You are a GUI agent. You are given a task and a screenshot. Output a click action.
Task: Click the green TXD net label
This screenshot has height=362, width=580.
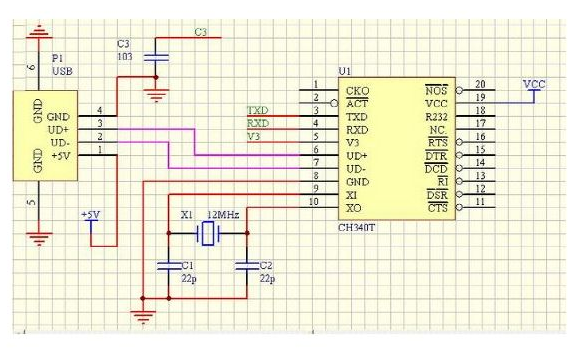point(257,110)
